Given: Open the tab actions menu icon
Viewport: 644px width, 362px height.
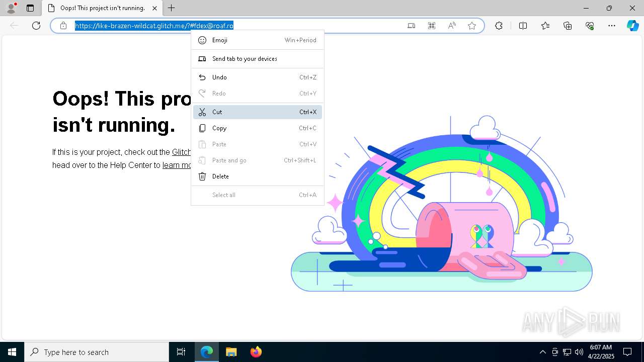Looking at the screenshot, I should (x=30, y=8).
